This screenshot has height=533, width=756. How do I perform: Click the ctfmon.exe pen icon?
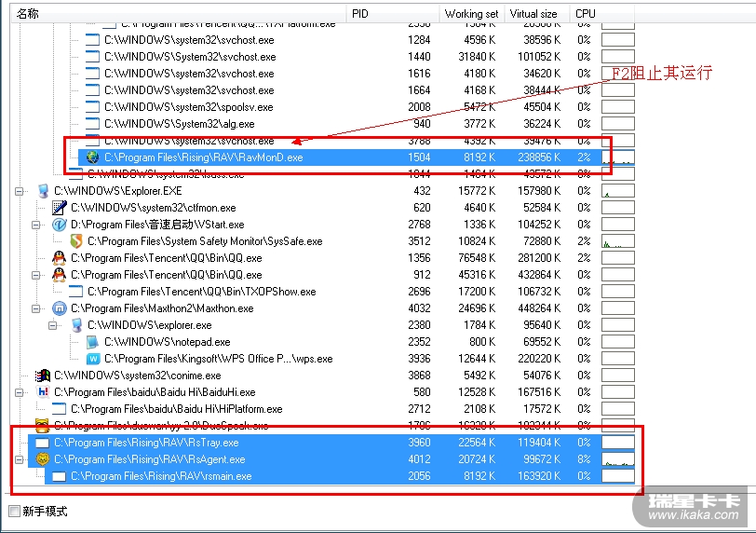[59, 208]
